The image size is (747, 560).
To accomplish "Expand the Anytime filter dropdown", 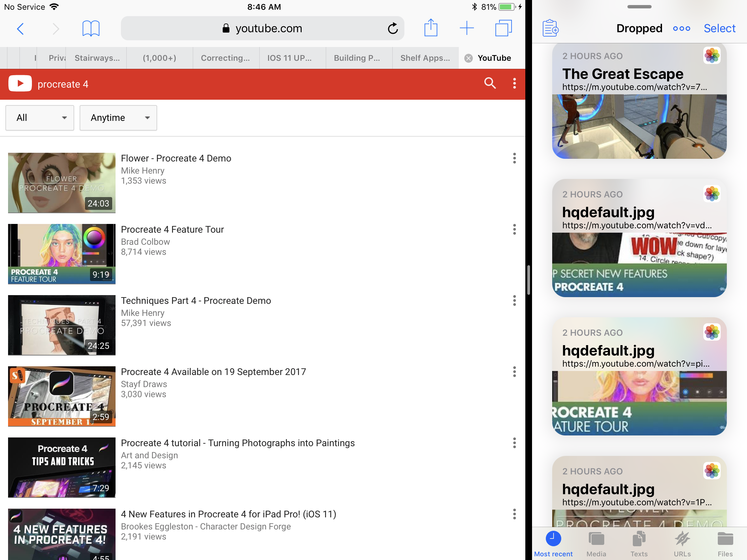I will [x=118, y=118].
